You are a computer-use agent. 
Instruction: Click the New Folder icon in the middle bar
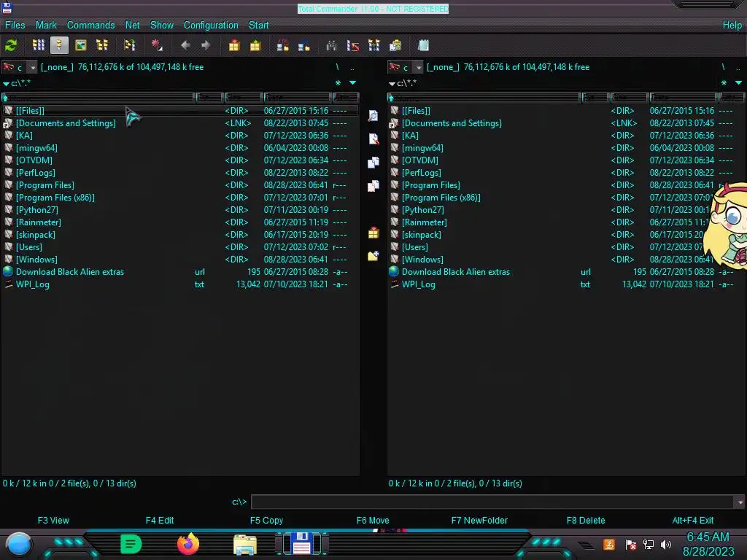pos(373,256)
